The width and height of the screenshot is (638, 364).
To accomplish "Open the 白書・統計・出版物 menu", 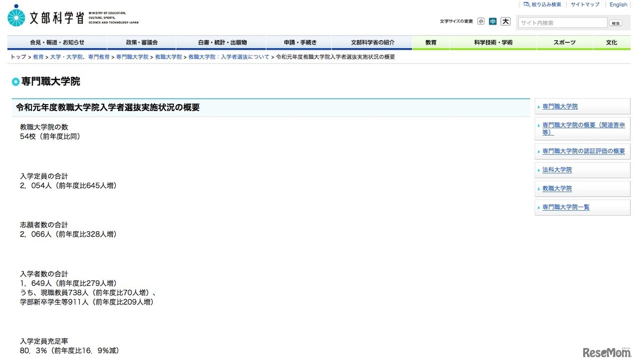I will [x=221, y=43].
